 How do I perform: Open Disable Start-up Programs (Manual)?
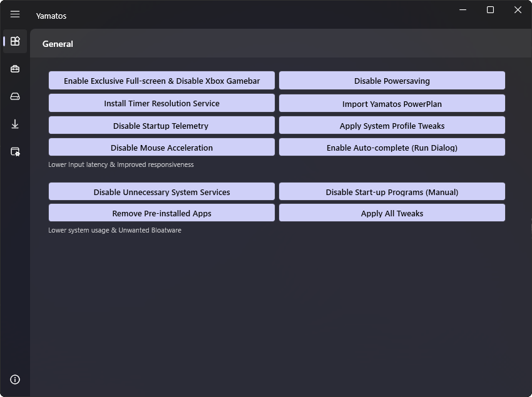(392, 192)
